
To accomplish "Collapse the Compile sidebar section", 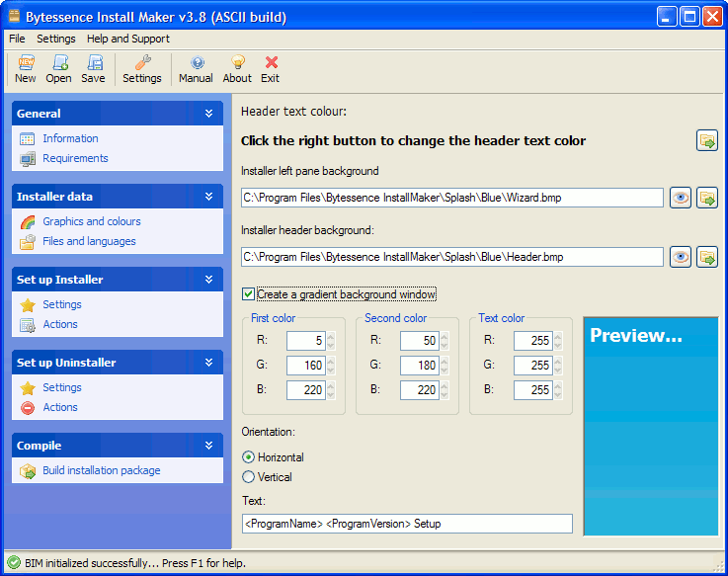I will click(209, 446).
